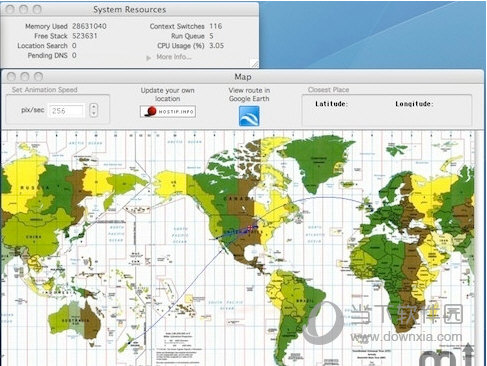Click the route endpoint dot in New Zealand
This screenshot has width=487, height=366.
click(129, 343)
